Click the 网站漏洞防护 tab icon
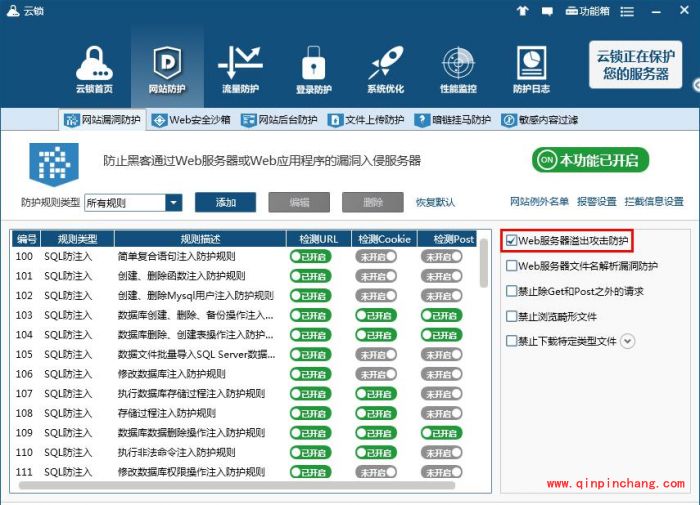 (x=71, y=120)
